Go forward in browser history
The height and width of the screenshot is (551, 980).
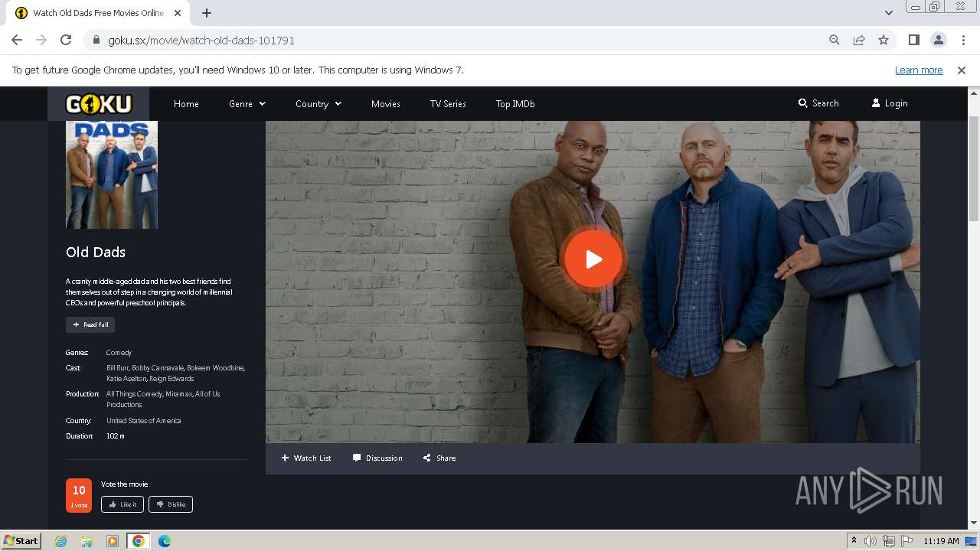41,40
